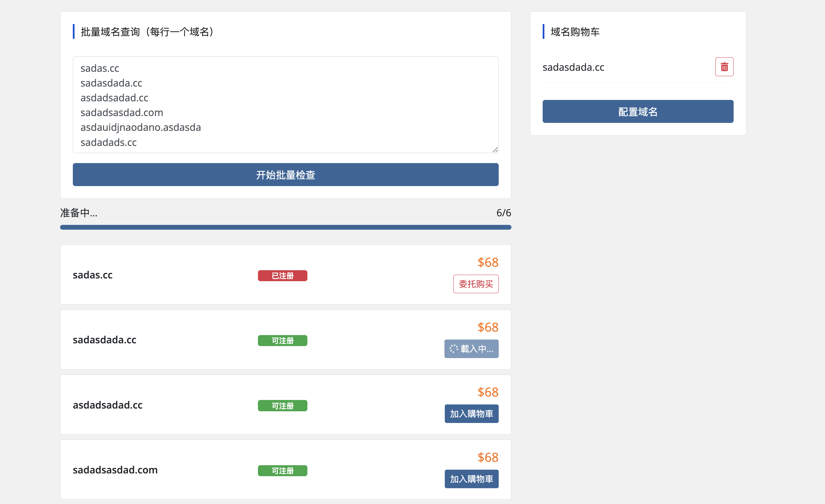Add sadadsasdad.com to the shopping cart
The width and height of the screenshot is (825, 504).
pos(471,479)
